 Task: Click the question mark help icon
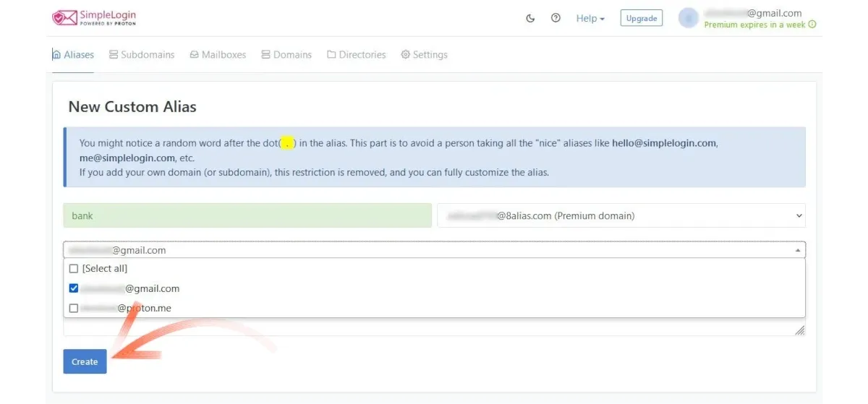[556, 19]
